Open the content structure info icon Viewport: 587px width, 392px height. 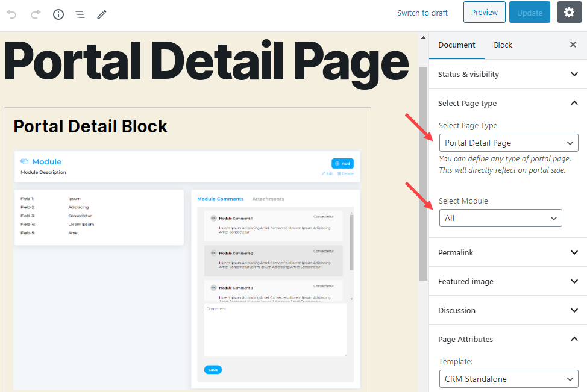point(58,14)
